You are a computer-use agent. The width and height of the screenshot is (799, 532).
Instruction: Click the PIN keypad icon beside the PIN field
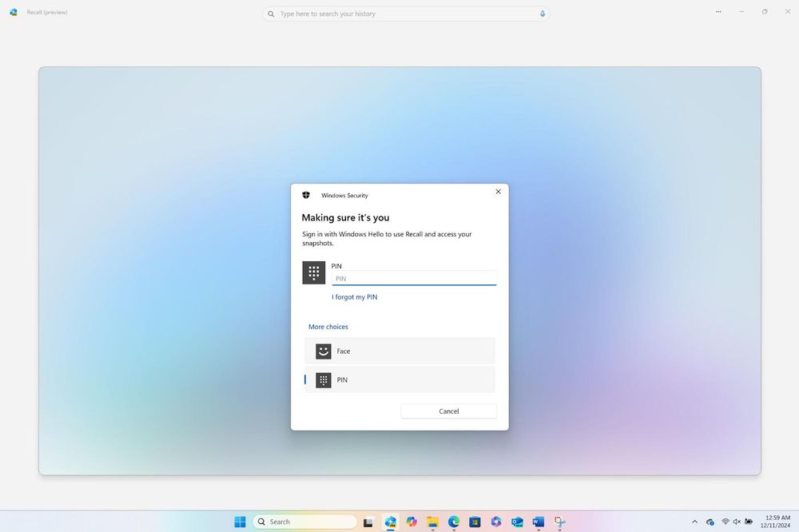pos(313,272)
